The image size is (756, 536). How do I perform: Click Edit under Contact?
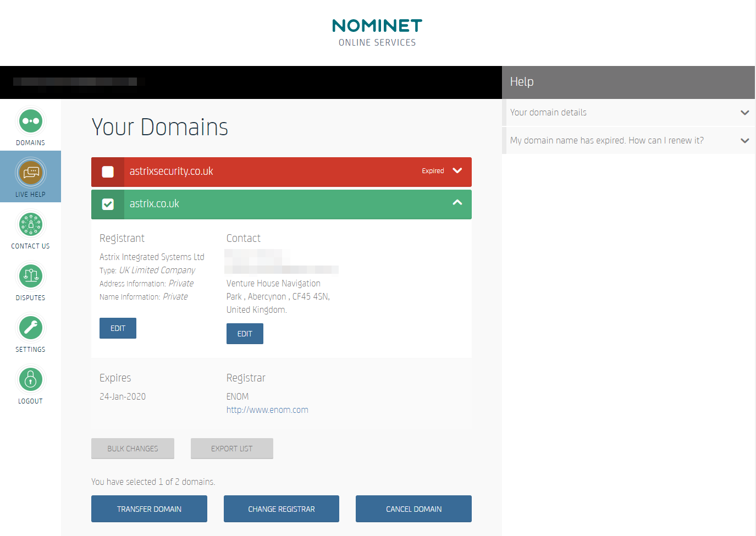[x=245, y=334]
